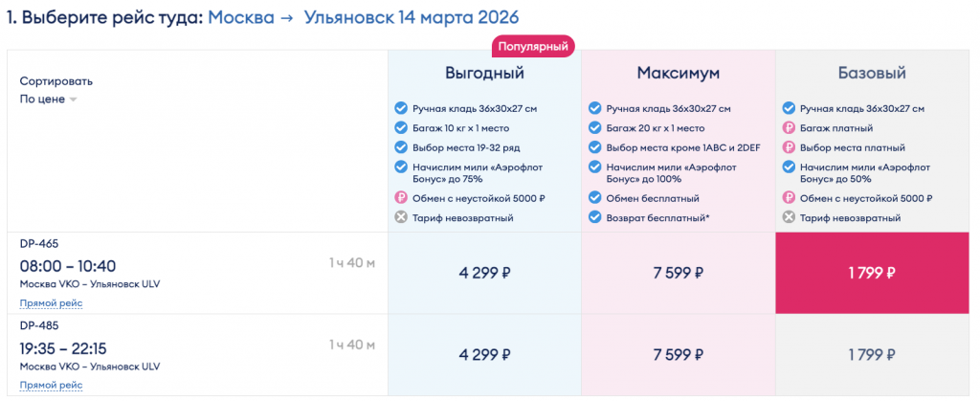Choose 4 299 ₽ Выгодный fare for DP-485
The height and width of the screenshot is (401, 980).
484,354
